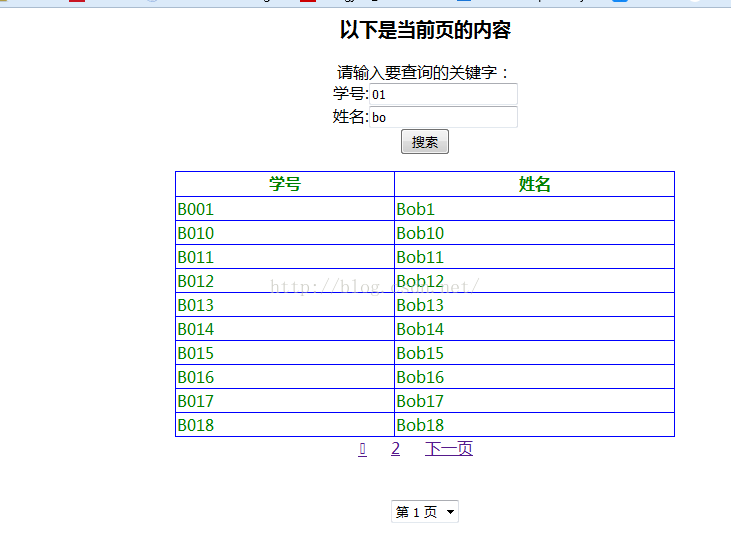Click the 姓名 input field containing bo
Image resolution: width=731 pixels, height=553 pixels.
pos(443,117)
